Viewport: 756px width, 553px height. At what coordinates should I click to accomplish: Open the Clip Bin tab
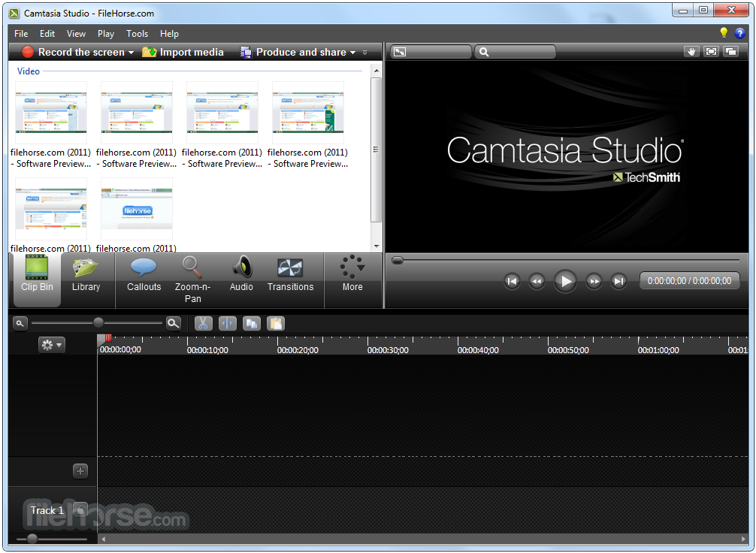click(x=37, y=280)
